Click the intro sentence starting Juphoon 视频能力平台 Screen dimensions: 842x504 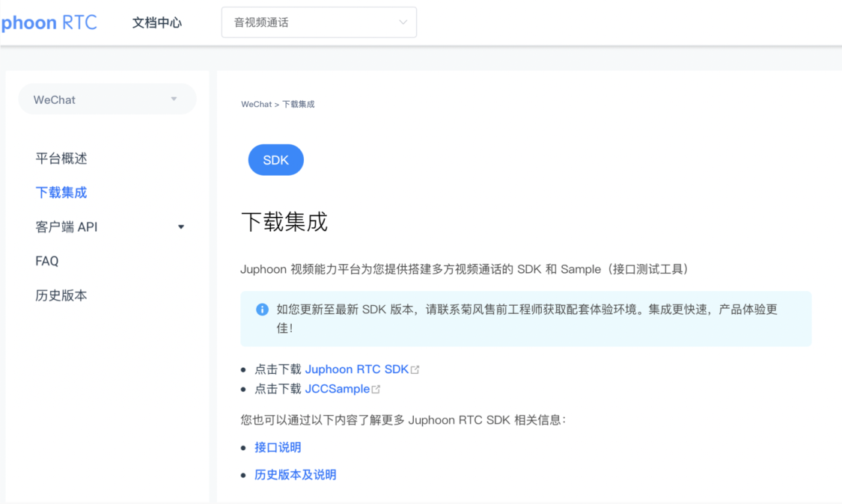(x=465, y=269)
